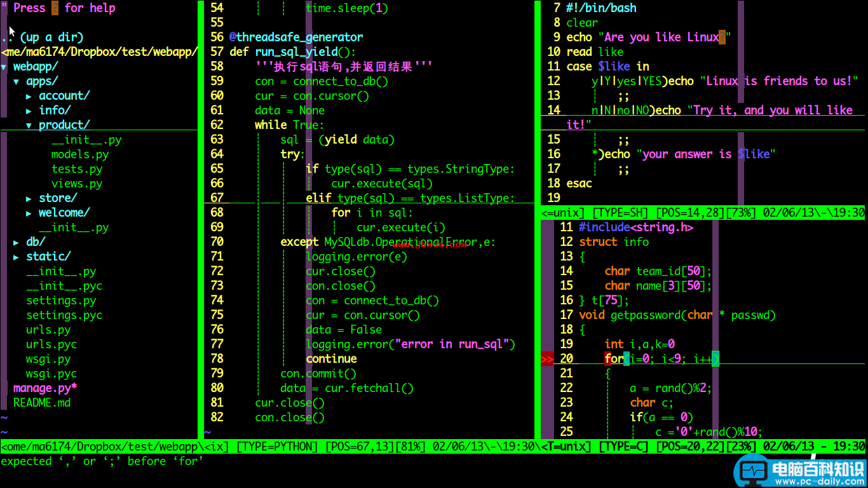Open urls.pyc in the file tree
Viewport: 868px width, 488px height.
click(x=51, y=344)
